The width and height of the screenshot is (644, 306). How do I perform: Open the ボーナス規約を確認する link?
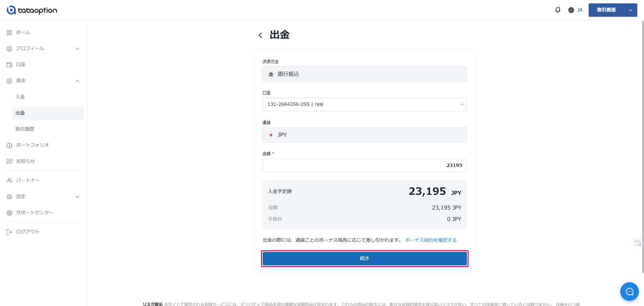(x=431, y=240)
